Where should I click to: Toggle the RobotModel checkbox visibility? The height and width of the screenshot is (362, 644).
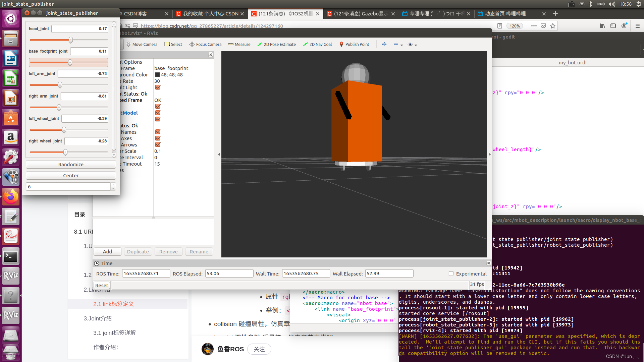click(157, 112)
